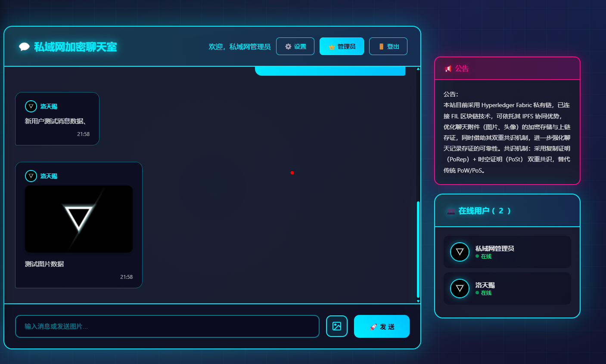This screenshot has width=606, height=364.
Task: Open the 管理员 admin panel button
Action: tap(342, 46)
